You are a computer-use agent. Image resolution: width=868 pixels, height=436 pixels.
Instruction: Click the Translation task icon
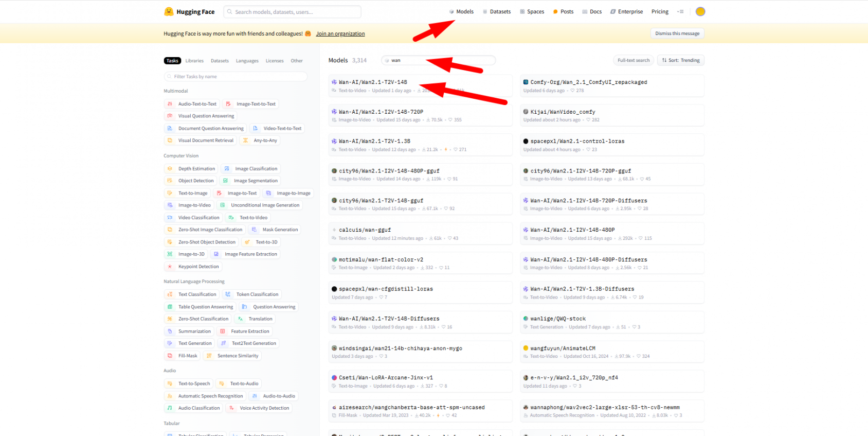240,319
